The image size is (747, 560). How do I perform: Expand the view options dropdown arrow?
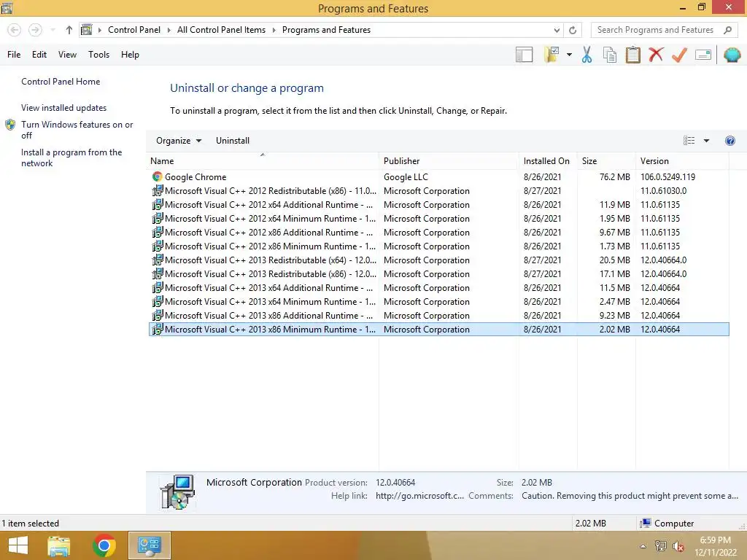click(x=706, y=141)
